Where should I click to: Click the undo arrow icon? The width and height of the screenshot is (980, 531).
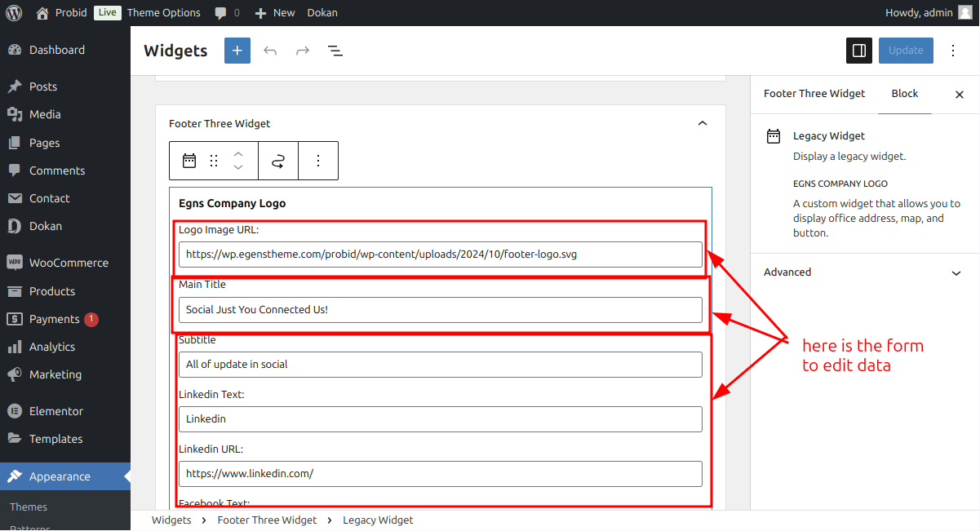coord(270,51)
